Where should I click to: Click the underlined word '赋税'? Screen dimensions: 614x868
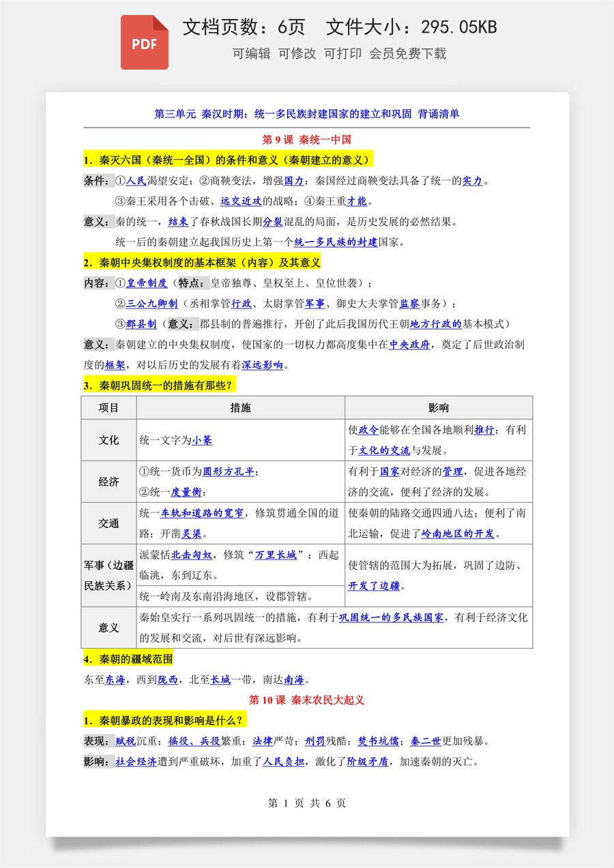[126, 741]
